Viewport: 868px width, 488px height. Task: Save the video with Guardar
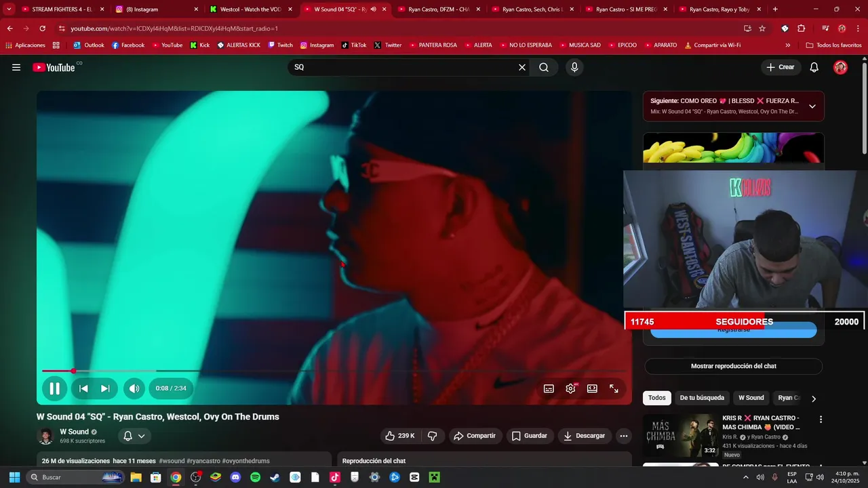pos(529,436)
